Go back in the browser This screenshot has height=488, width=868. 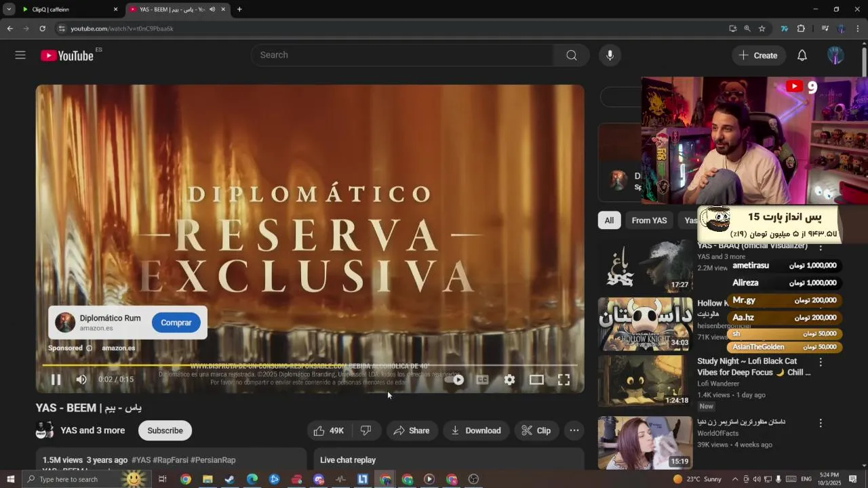coord(9,28)
